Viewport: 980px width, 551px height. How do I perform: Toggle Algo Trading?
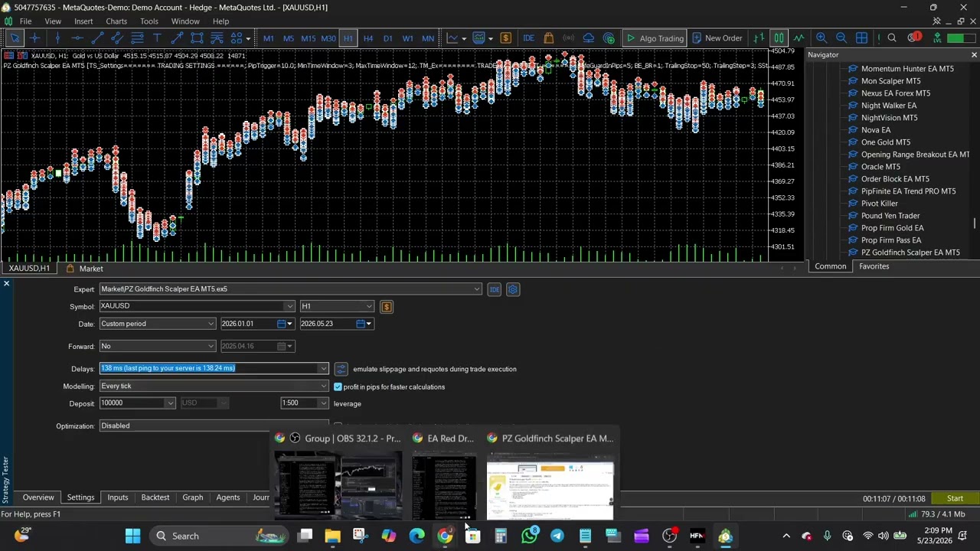(655, 38)
